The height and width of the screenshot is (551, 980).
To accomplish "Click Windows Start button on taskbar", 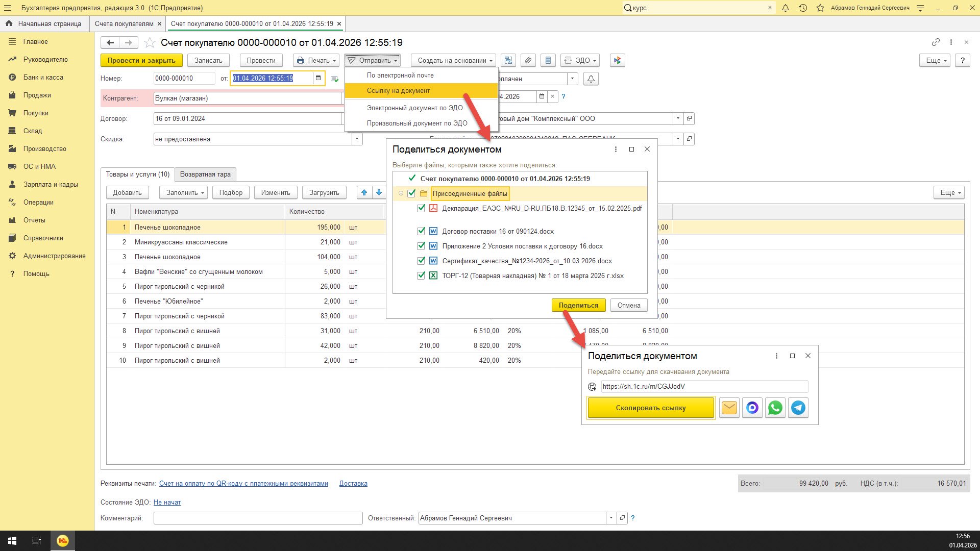I will (12, 541).
